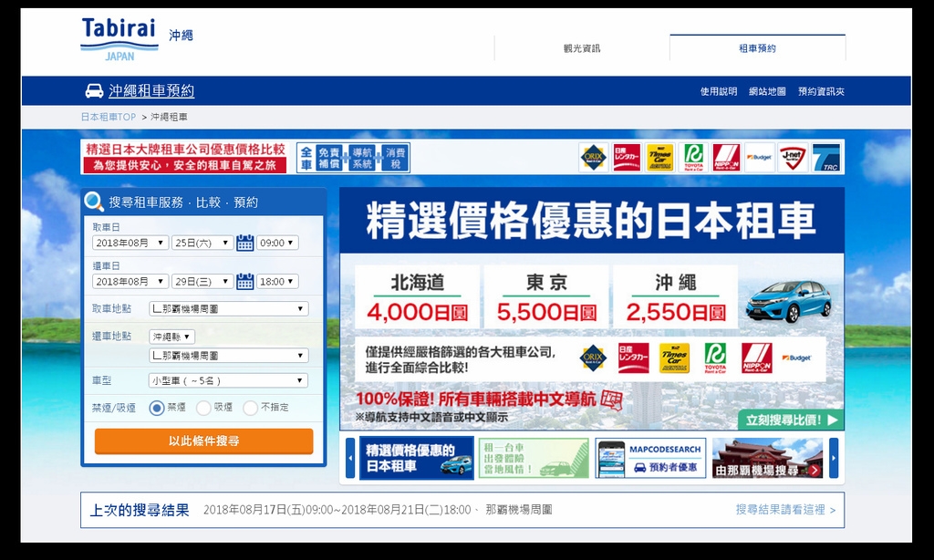934x560 pixels.
Task: Click the 東京 5,500日圓 price box
Action: coord(546,296)
